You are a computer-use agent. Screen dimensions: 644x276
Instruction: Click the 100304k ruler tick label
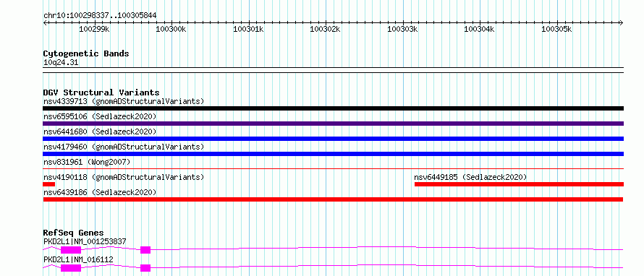tap(479, 29)
